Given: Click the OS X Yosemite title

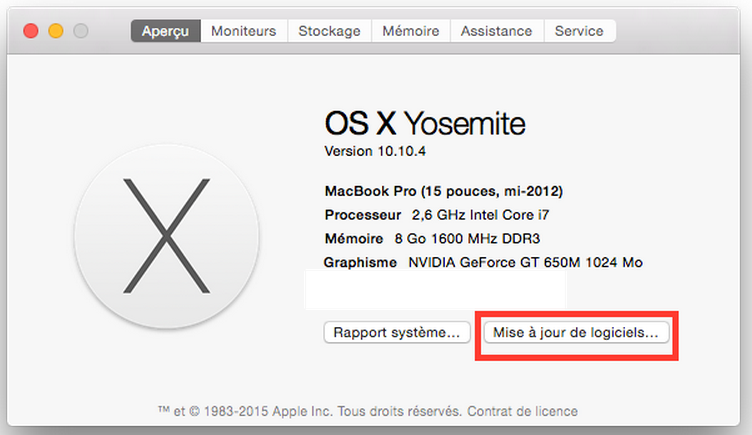Looking at the screenshot, I should click(x=425, y=123).
